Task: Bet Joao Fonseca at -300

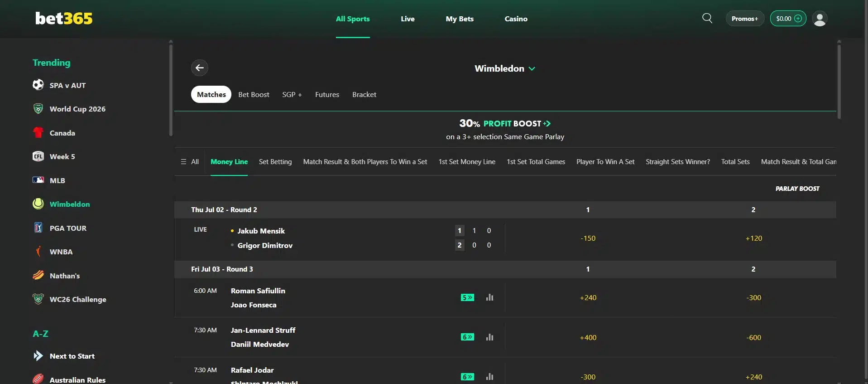Action: coord(753,298)
